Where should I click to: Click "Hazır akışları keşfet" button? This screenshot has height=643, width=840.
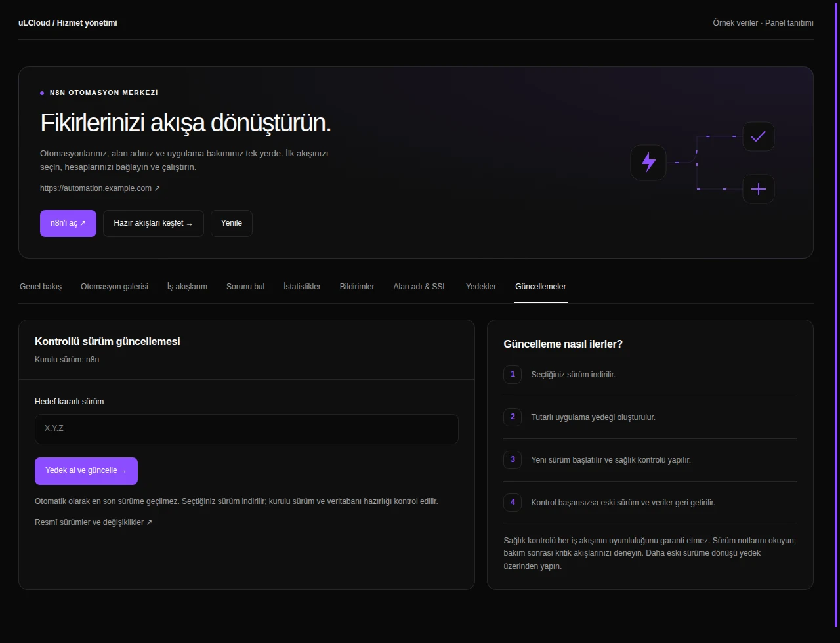(154, 223)
